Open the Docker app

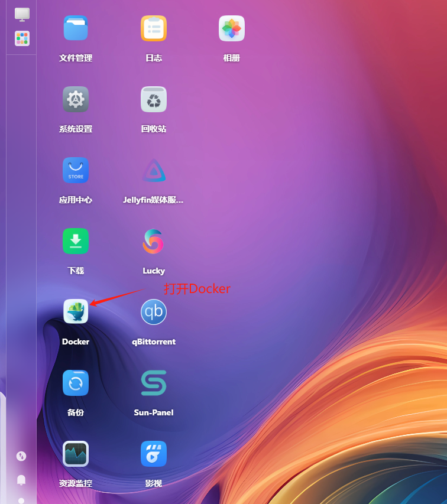pos(76,311)
